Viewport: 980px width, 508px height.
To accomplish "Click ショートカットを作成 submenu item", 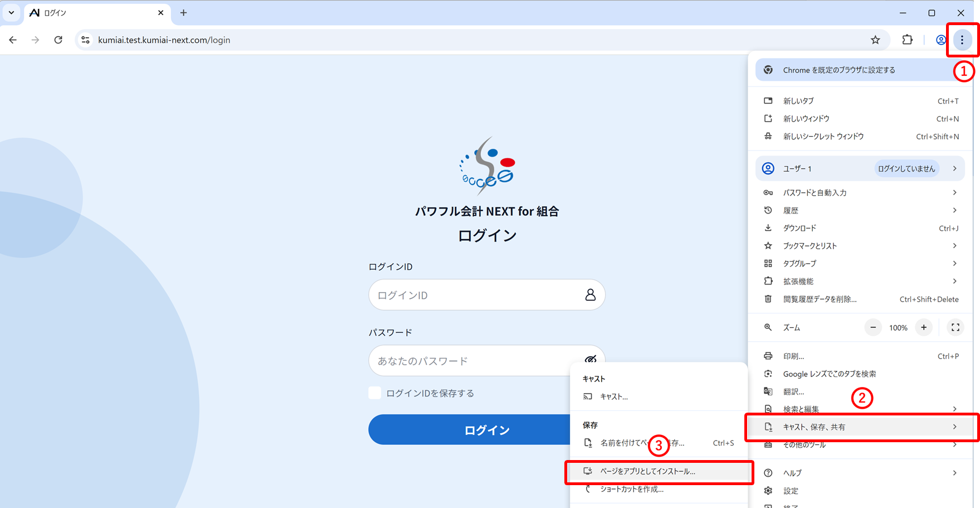I will 659,489.
